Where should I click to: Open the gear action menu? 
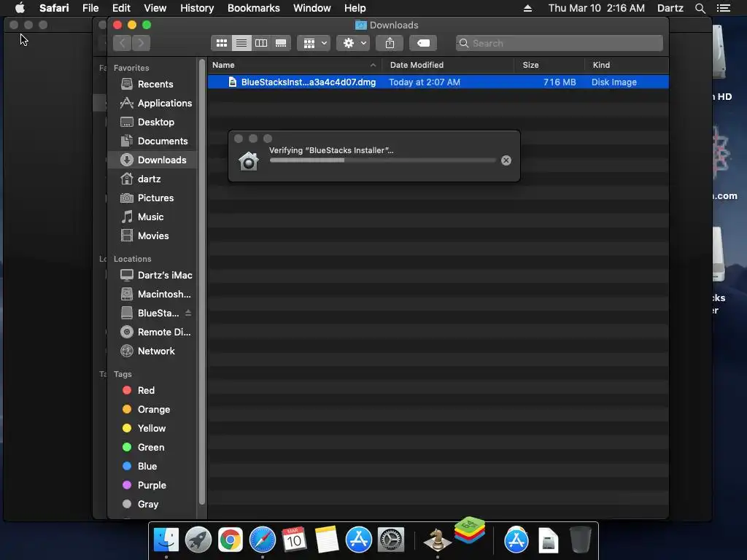(353, 43)
